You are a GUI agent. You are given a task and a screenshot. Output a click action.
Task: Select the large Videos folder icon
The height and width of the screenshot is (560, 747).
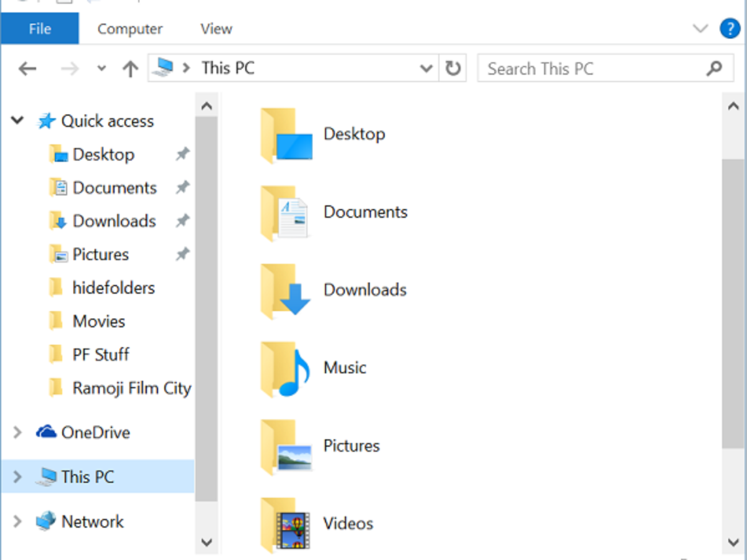pyautogui.click(x=285, y=525)
